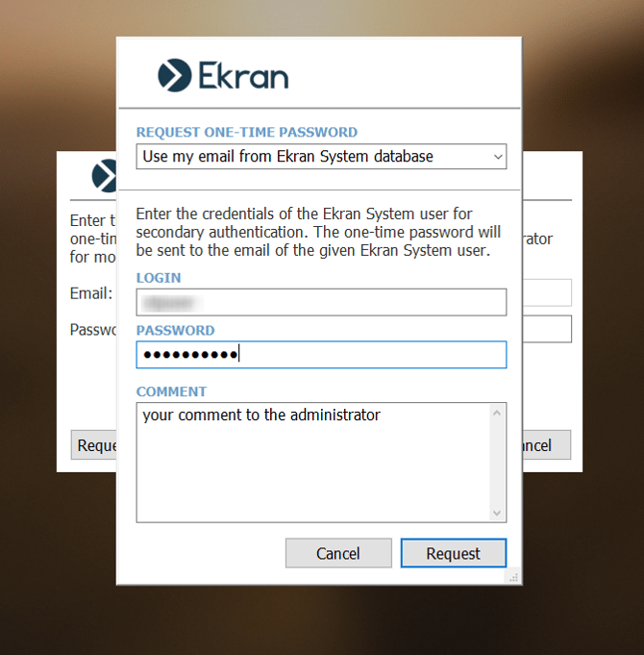Click the background window's Password input field
The width and height of the screenshot is (644, 655).
(547, 329)
